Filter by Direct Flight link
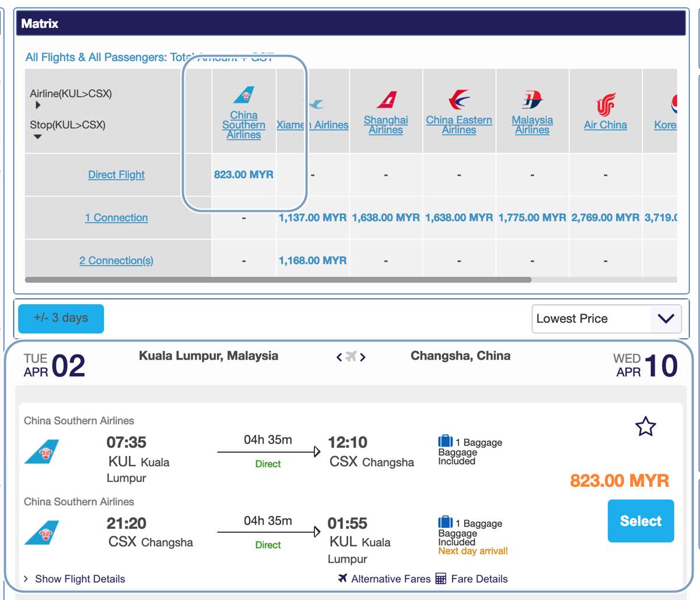 pyautogui.click(x=116, y=175)
